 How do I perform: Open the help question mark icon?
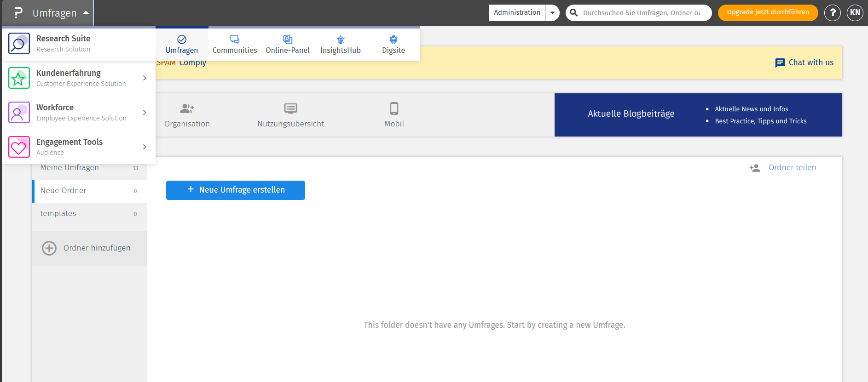coord(833,13)
